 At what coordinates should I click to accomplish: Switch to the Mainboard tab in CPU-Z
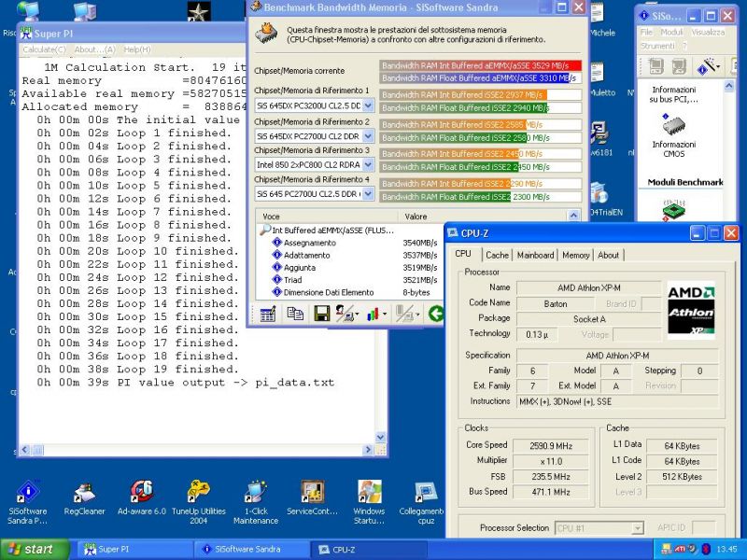[535, 255]
